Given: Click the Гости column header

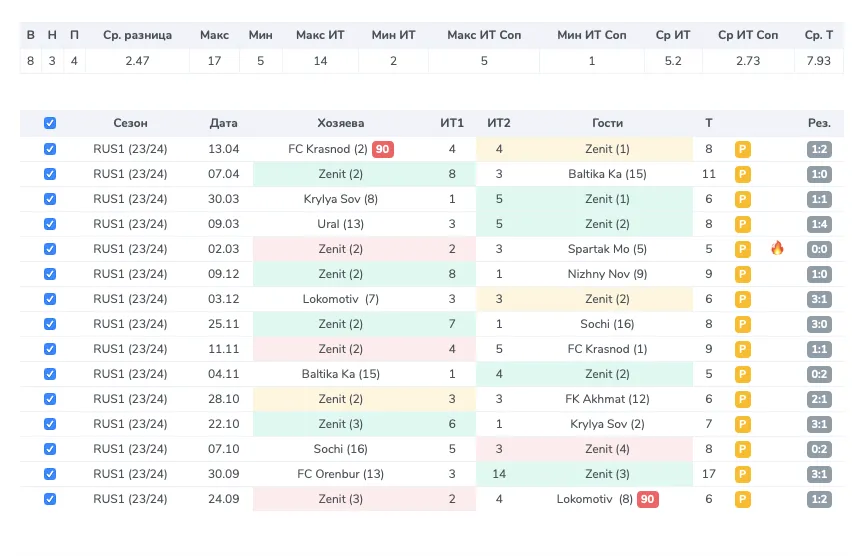Looking at the screenshot, I should [607, 123].
